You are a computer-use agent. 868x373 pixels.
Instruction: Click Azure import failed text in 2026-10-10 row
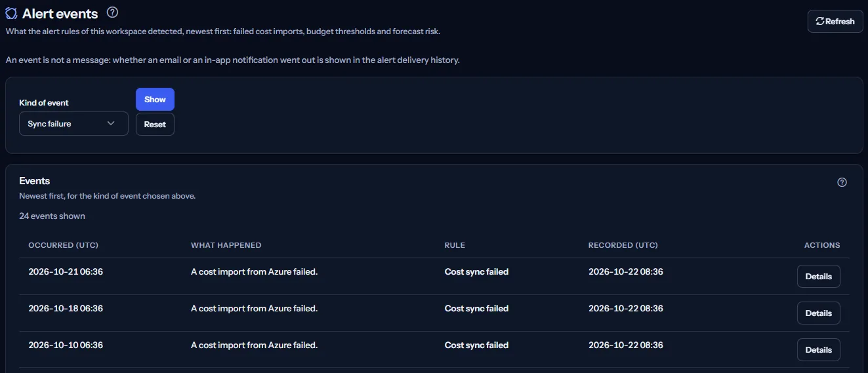click(254, 345)
